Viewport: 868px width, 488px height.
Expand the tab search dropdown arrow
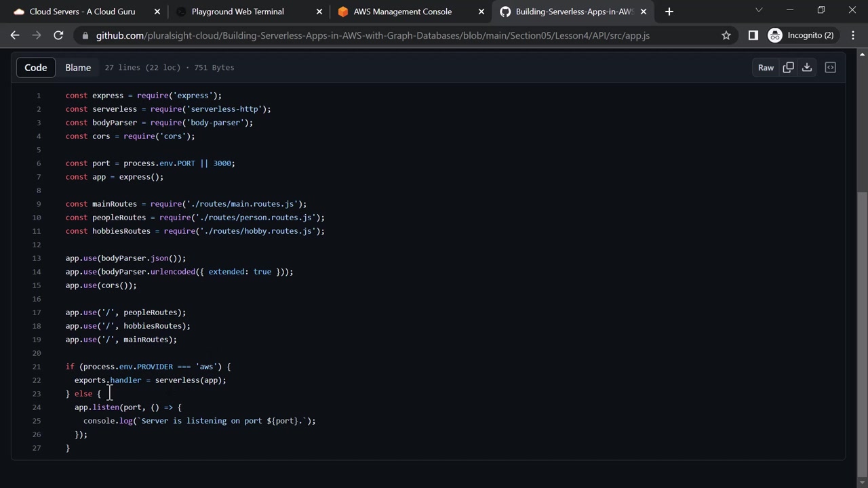point(759,10)
